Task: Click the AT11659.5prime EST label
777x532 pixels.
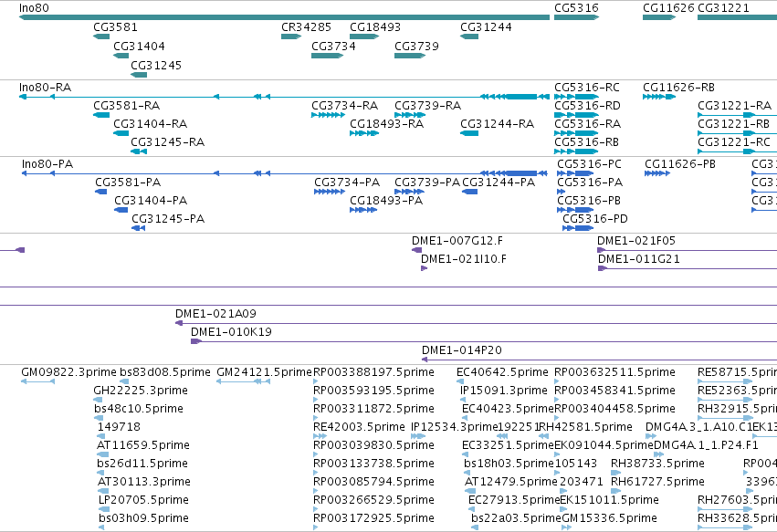Action: coord(142,445)
